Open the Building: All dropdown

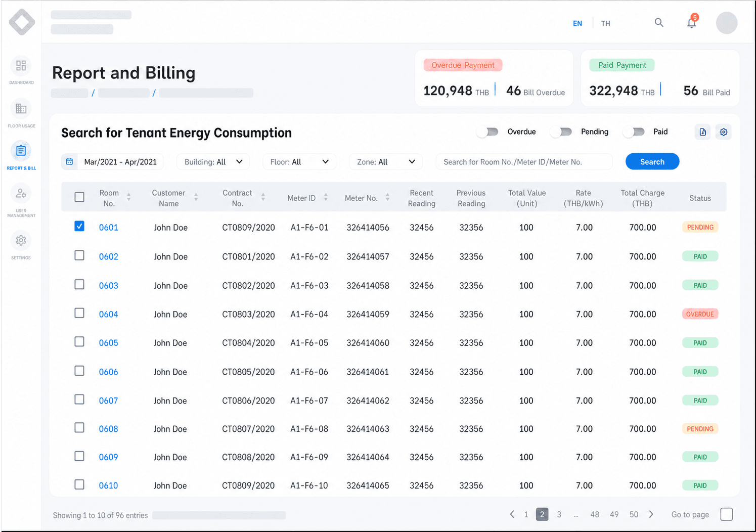tap(213, 162)
